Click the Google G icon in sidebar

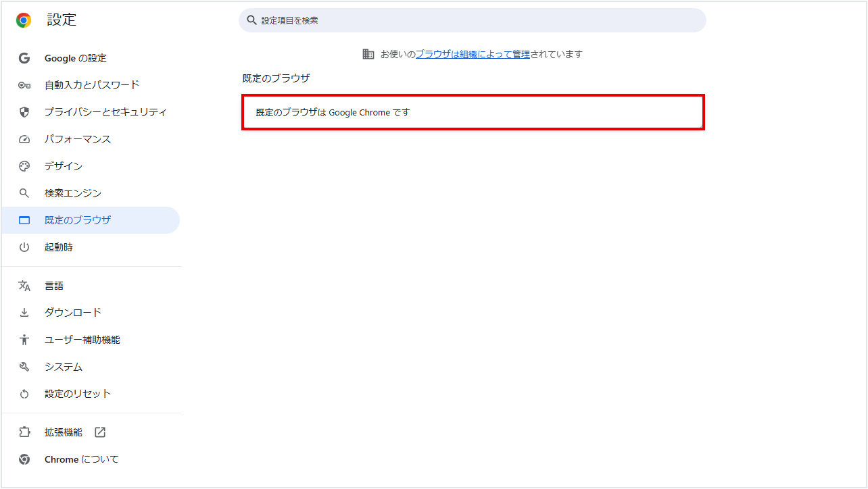(x=24, y=58)
